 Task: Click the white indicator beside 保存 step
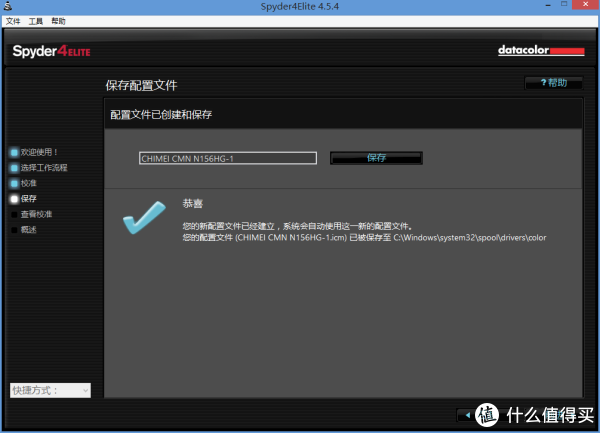pyautogui.click(x=14, y=199)
